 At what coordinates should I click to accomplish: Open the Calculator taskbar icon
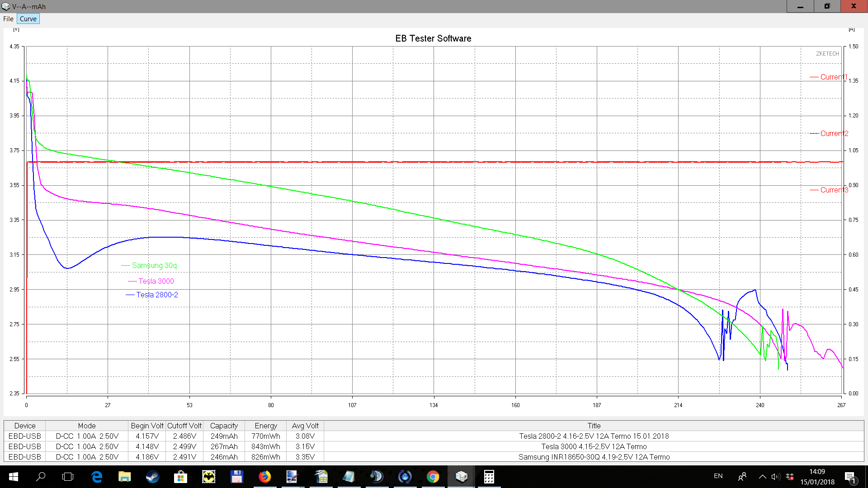coord(489,477)
